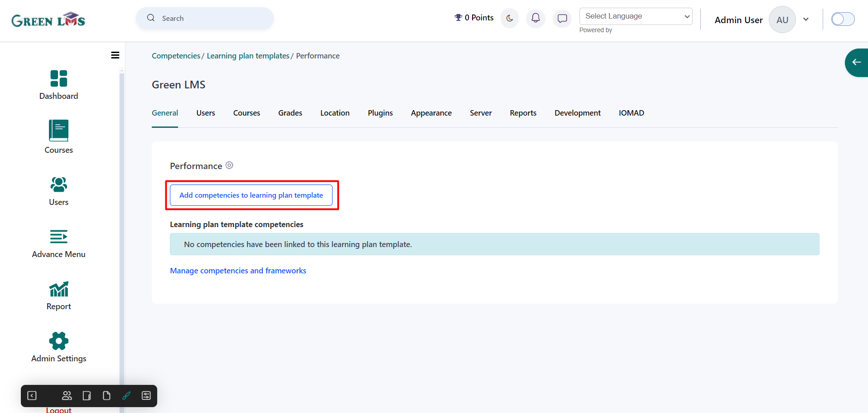Click the users icon in floating toolbar
This screenshot has width=868, height=413.
point(67,396)
